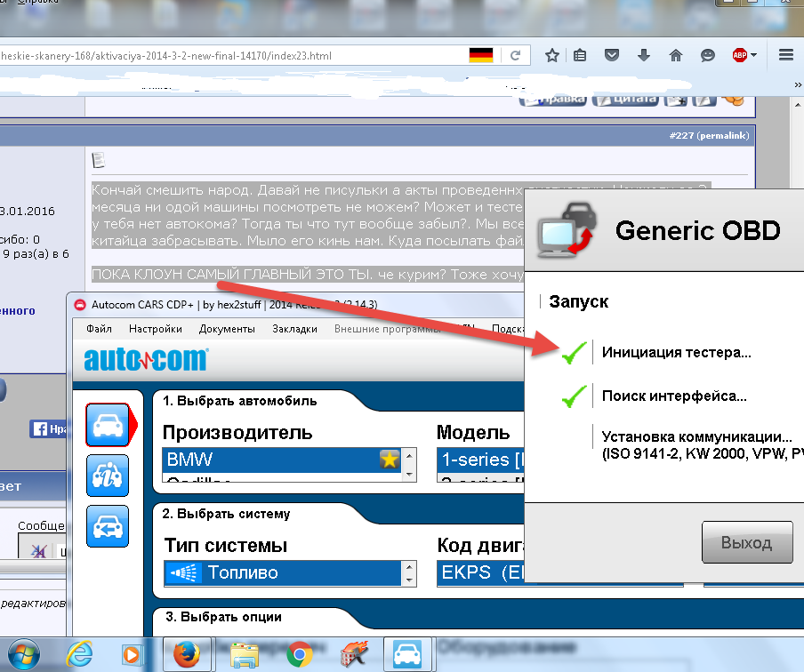Reload the page using the refresh button
This screenshot has width=804, height=672.
(514, 56)
